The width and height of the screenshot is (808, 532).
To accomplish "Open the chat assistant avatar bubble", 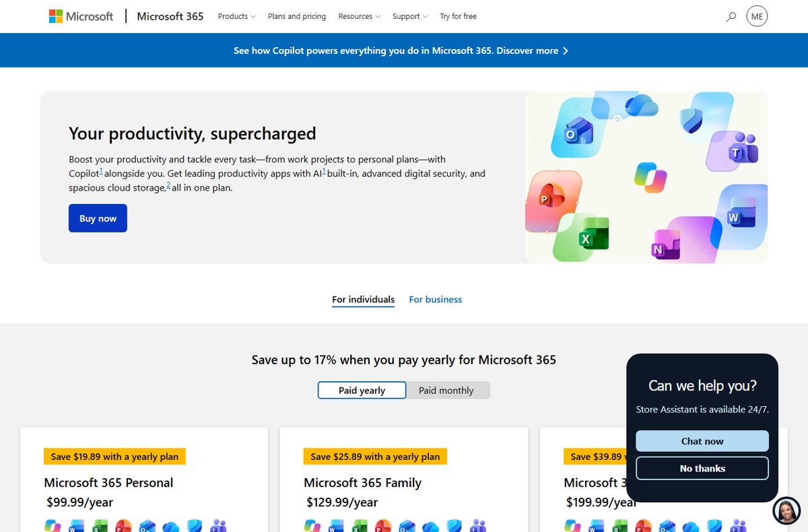I will pos(786,510).
